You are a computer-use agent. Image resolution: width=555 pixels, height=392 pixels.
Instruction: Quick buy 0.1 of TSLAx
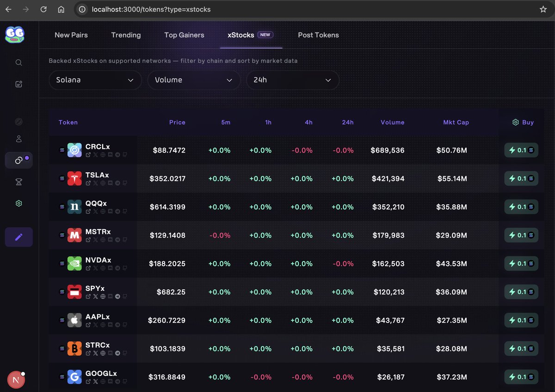[x=521, y=178]
